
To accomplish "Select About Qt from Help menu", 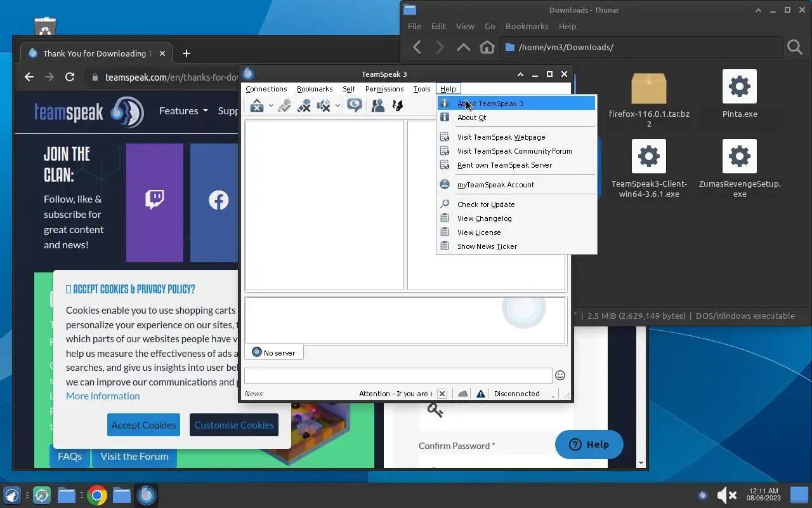I will click(516, 117).
